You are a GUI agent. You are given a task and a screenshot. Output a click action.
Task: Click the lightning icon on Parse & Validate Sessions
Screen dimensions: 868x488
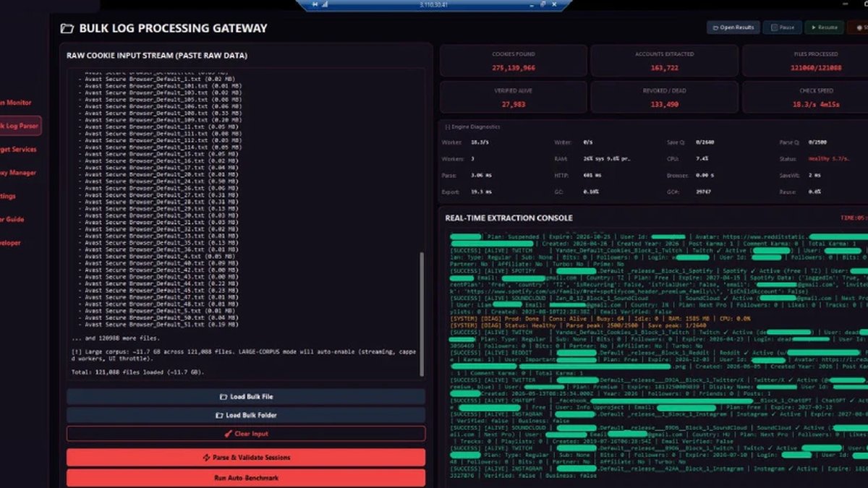[x=206, y=458]
